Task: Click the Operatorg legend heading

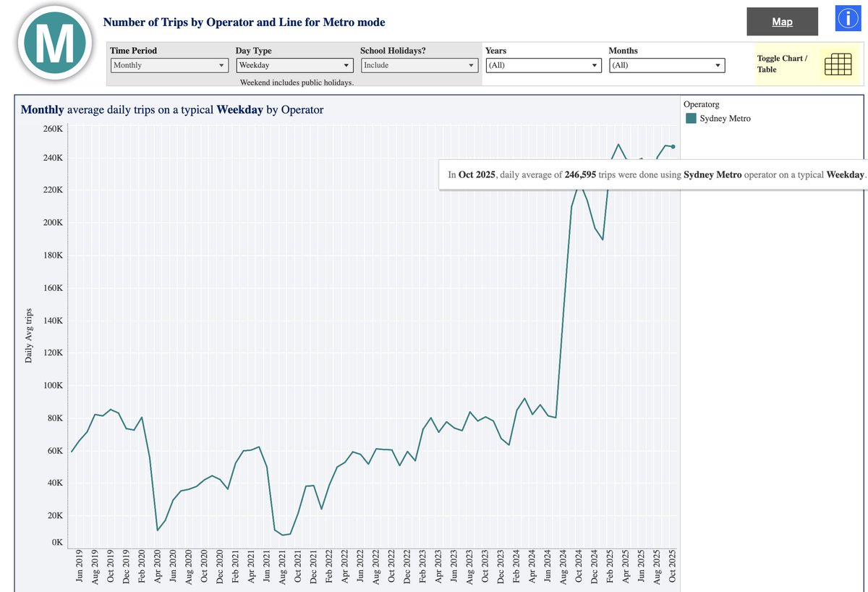Action: [702, 104]
